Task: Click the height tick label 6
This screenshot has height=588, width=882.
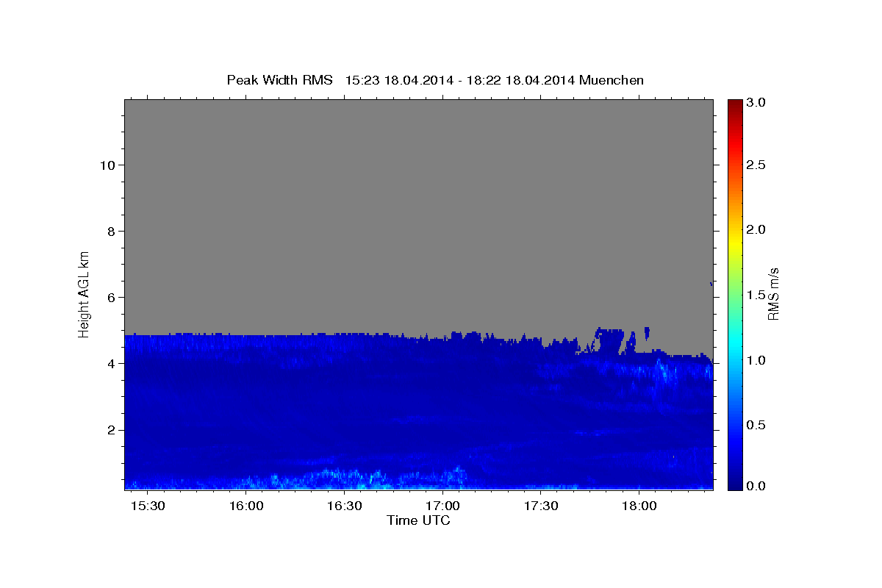Action: (111, 298)
